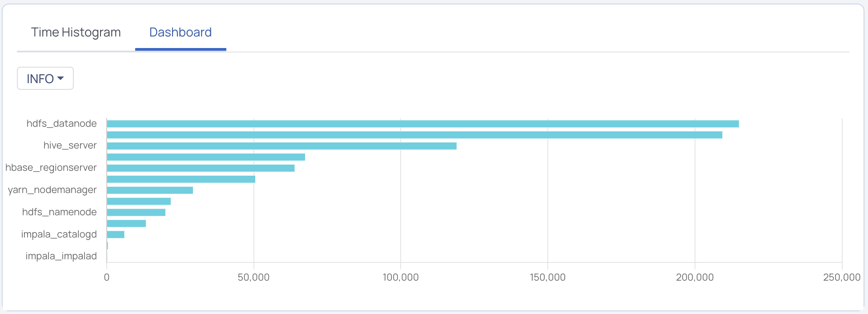
Task: Click the hbase_regionserver bar
Action: tap(201, 168)
